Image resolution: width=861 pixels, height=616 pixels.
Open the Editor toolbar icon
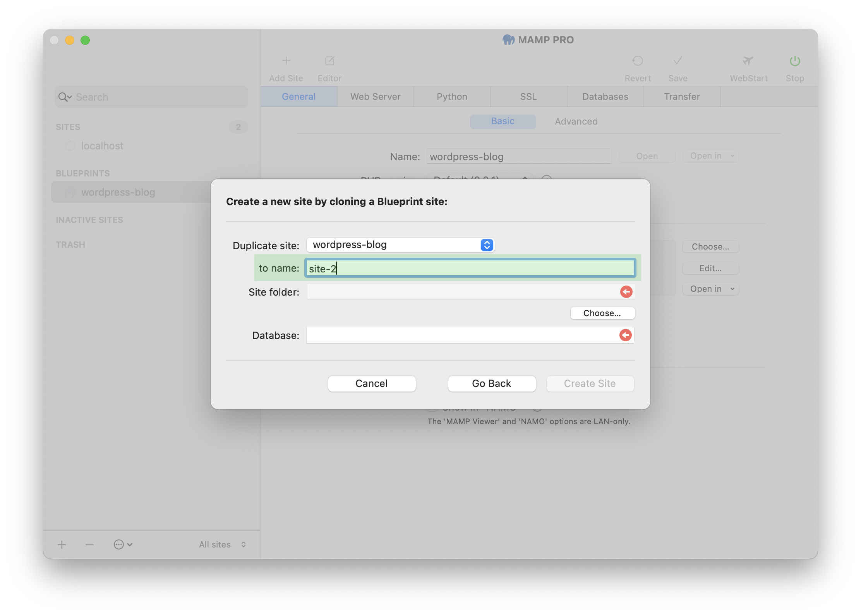(330, 61)
